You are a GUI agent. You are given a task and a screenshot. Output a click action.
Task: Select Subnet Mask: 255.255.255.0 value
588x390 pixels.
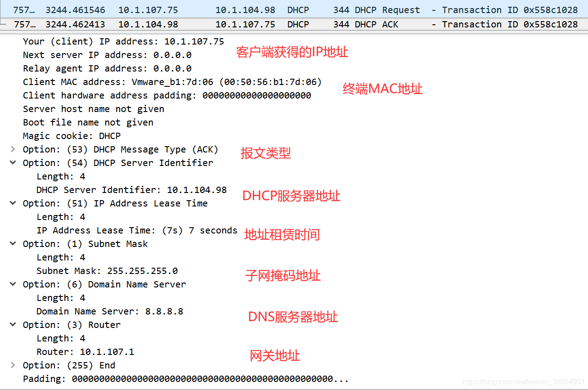click(x=107, y=271)
